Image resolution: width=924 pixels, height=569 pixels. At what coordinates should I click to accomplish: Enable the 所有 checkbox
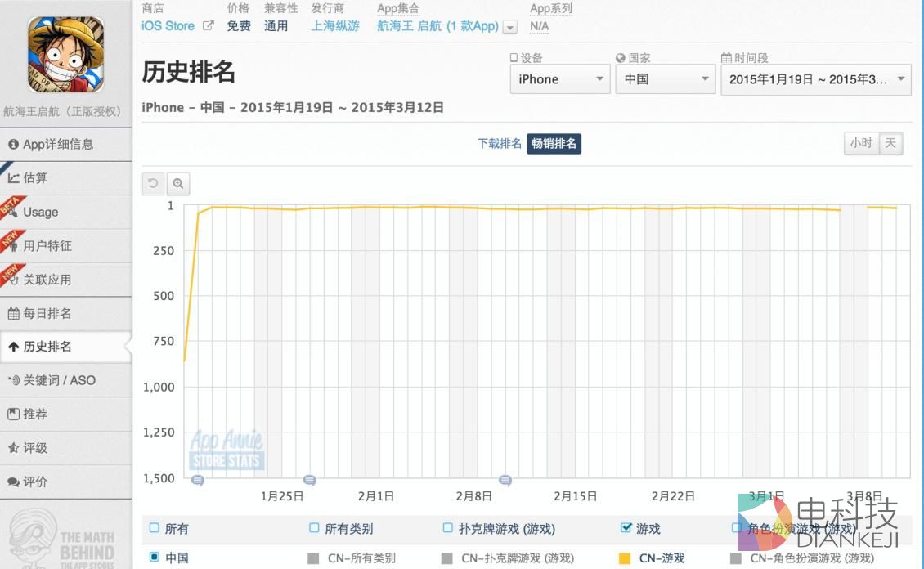pos(155,528)
